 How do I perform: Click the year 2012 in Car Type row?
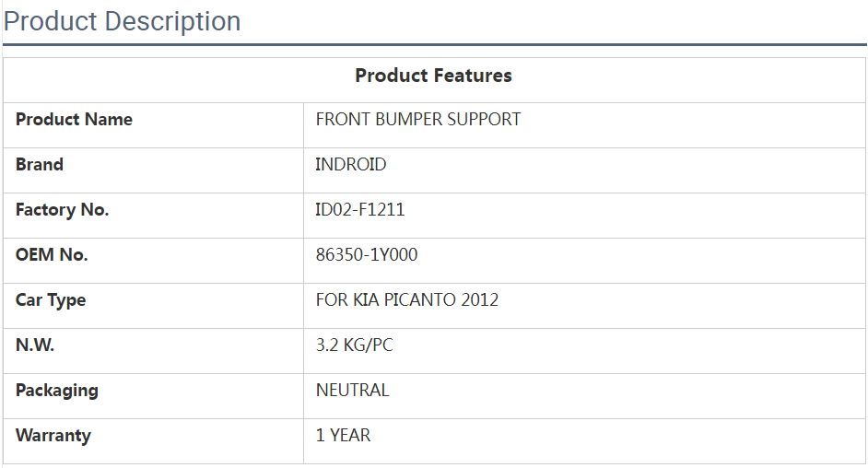pos(481,300)
